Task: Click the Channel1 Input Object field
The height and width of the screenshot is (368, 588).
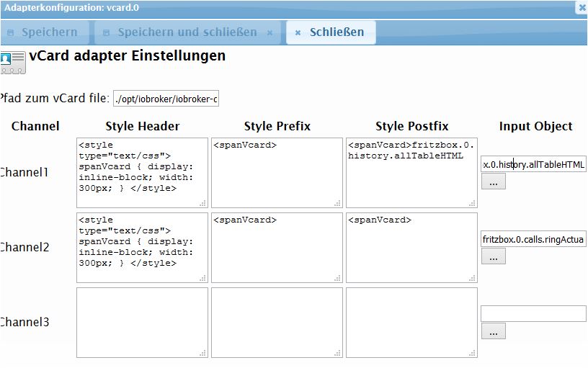Action: (533, 165)
